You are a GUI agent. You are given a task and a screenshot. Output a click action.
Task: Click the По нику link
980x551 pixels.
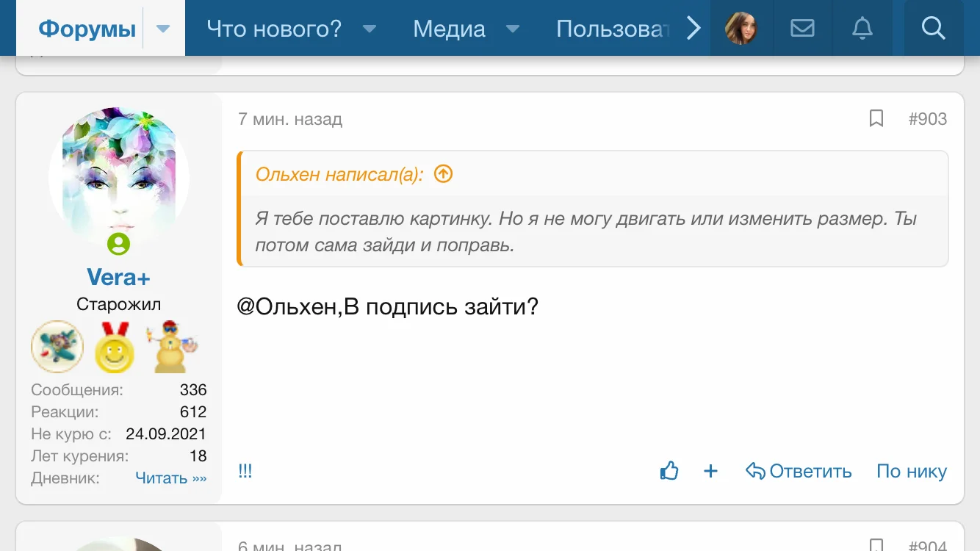(912, 471)
